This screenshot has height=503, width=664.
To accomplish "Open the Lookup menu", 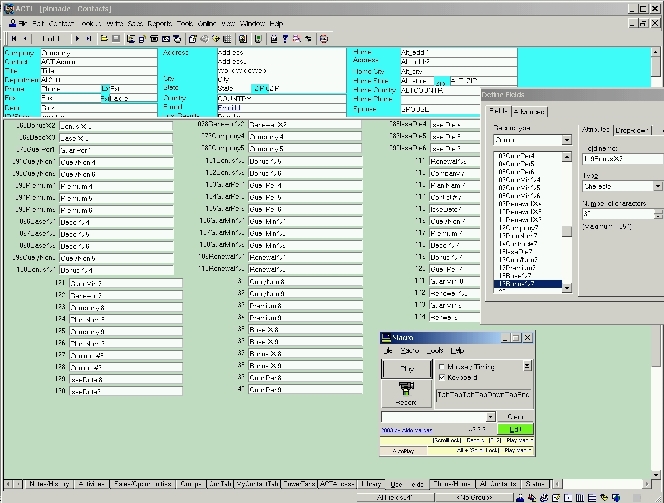I will (91, 24).
